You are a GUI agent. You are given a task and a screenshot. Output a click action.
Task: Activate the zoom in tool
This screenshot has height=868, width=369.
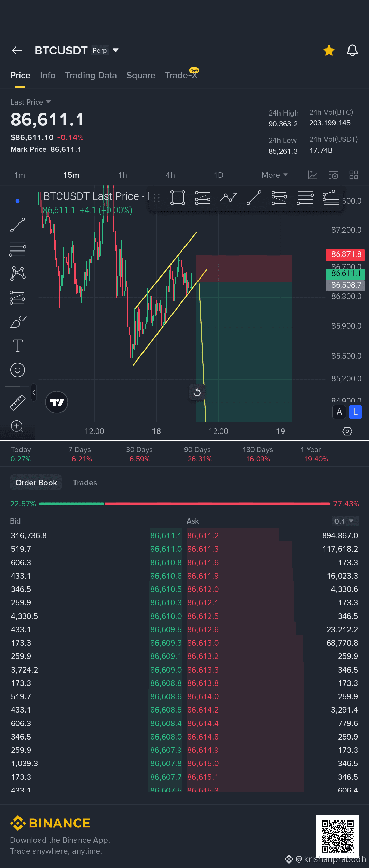point(17,426)
